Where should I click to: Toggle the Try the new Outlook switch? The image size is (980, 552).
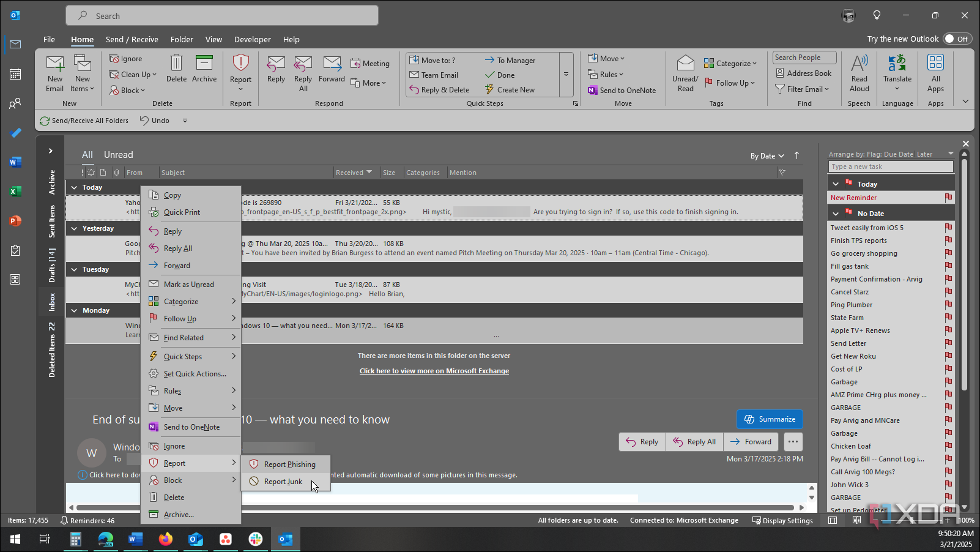point(957,39)
